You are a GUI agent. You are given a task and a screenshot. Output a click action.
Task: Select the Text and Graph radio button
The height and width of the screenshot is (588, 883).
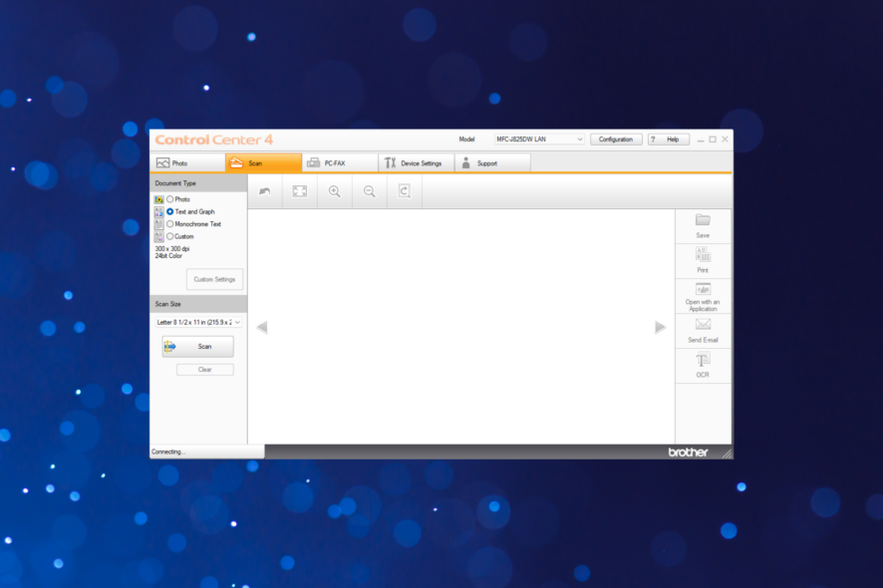pos(169,211)
